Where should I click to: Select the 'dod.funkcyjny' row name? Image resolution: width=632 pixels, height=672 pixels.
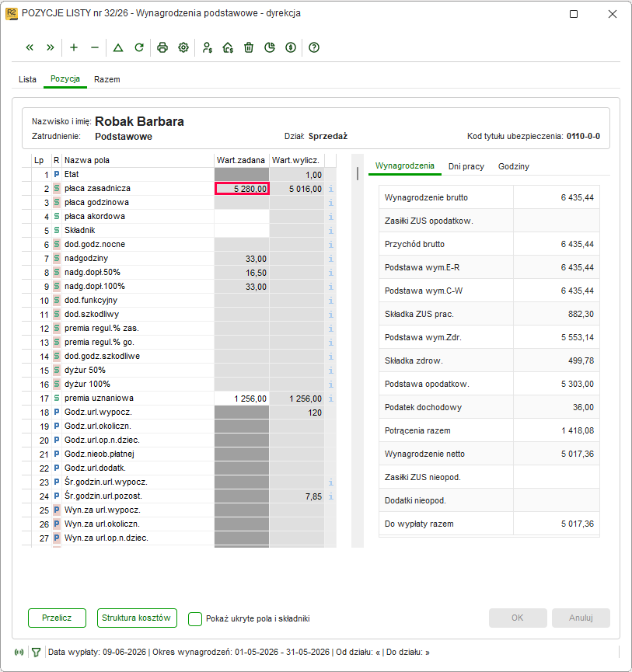[91, 301]
